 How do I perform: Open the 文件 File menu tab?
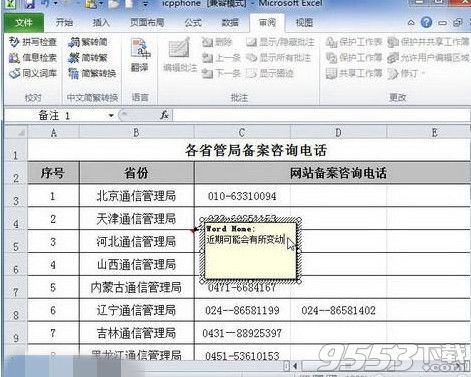(23, 23)
